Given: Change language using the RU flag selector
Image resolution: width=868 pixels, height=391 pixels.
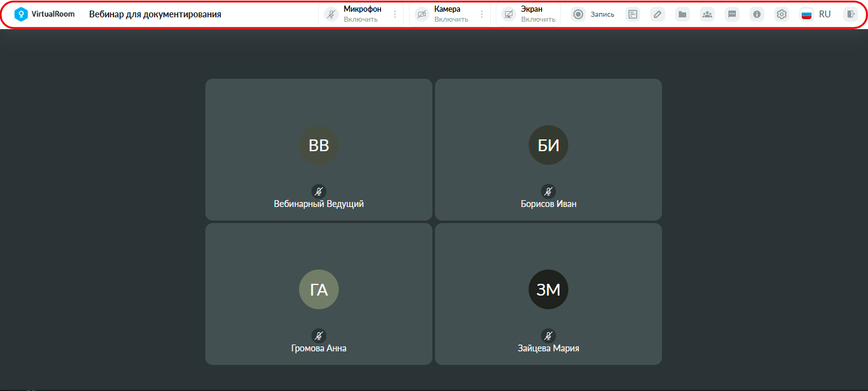Looking at the screenshot, I should tap(815, 14).
